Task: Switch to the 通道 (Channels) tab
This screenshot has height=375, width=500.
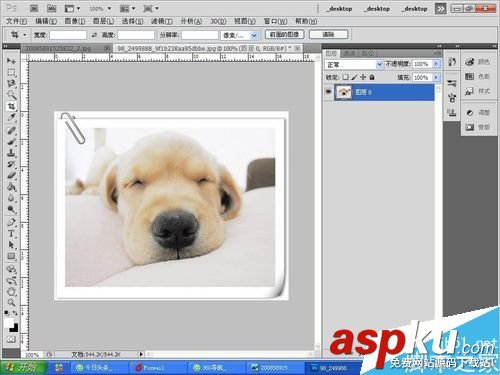Action: pyautogui.click(x=349, y=53)
